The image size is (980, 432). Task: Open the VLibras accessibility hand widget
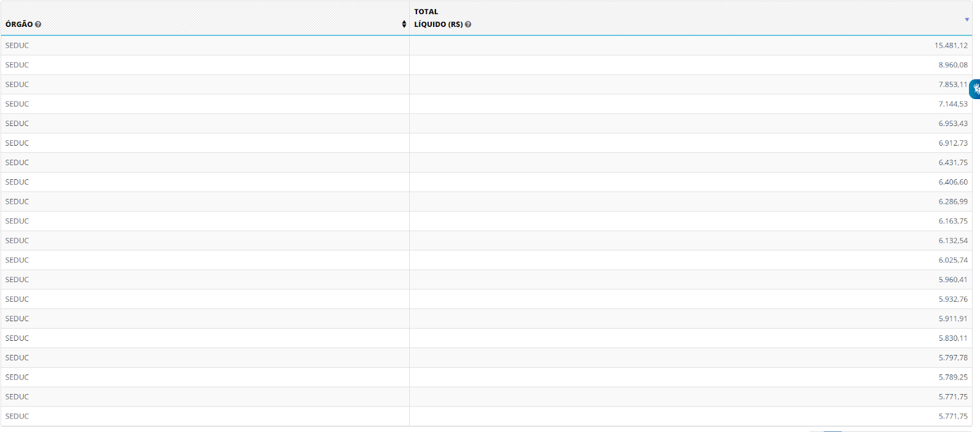click(975, 89)
